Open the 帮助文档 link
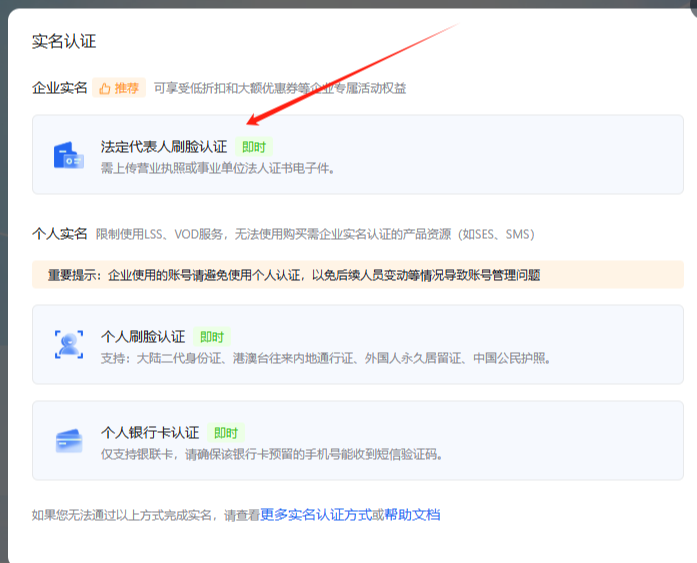697x563 pixels. [412, 515]
